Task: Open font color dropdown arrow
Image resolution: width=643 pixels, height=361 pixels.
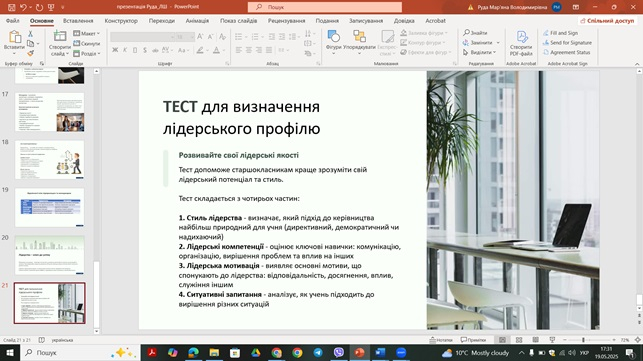Action: click(224, 50)
